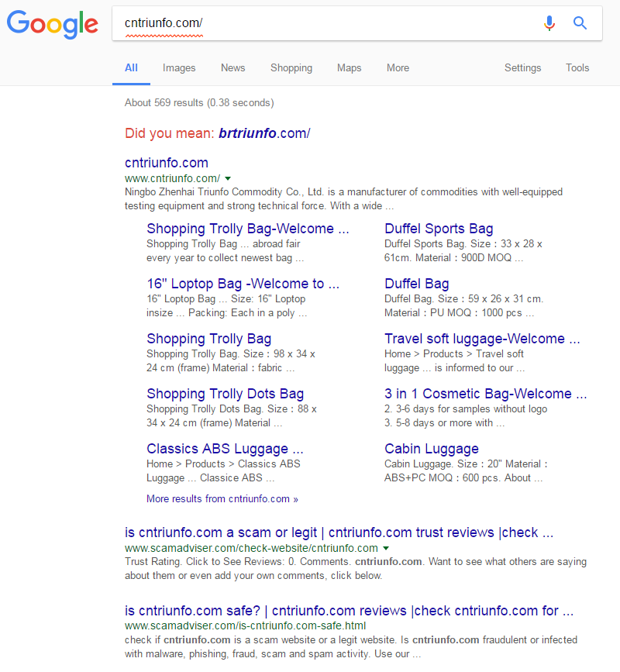The image size is (620, 672).
Task: Expand dropdown arrow beside scamadviser check-website URL
Action: (386, 548)
